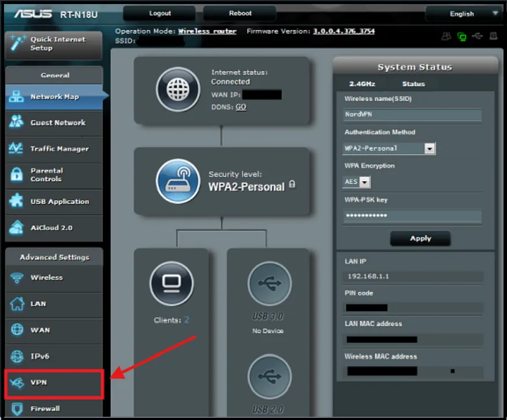Click the Clients computer icon
Viewport: 507px width, 420px height.
tap(172, 283)
